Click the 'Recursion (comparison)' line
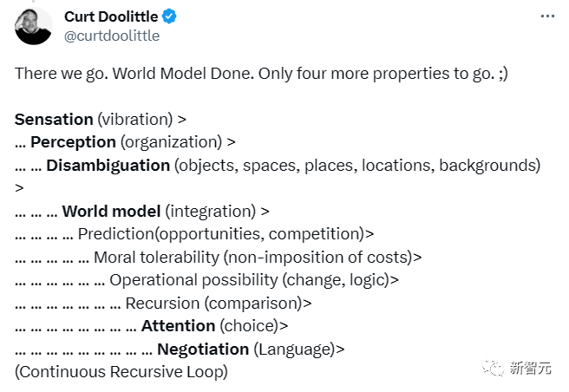 (219, 304)
